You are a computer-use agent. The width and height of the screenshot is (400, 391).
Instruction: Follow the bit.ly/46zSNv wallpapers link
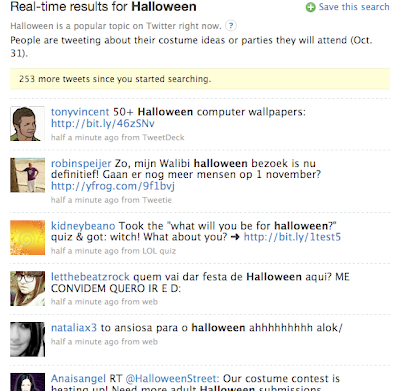pyautogui.click(x=103, y=124)
